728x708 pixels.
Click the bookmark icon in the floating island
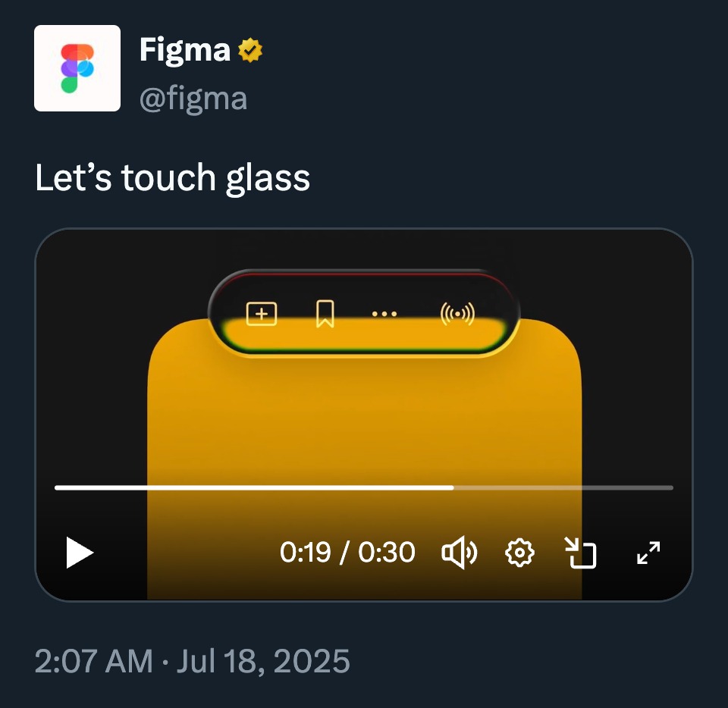[x=325, y=312]
